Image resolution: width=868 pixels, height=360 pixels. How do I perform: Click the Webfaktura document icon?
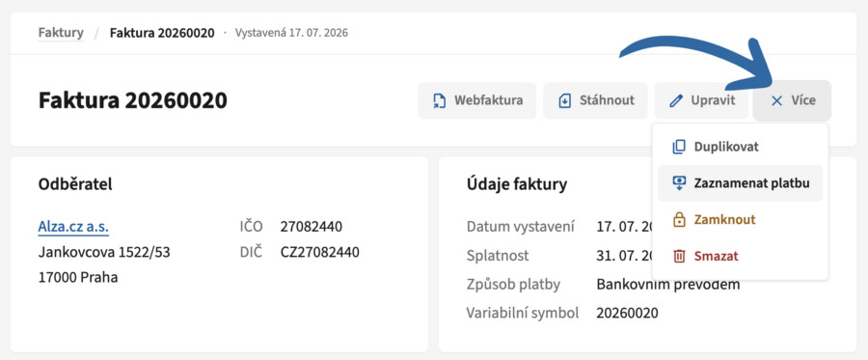pos(439,100)
